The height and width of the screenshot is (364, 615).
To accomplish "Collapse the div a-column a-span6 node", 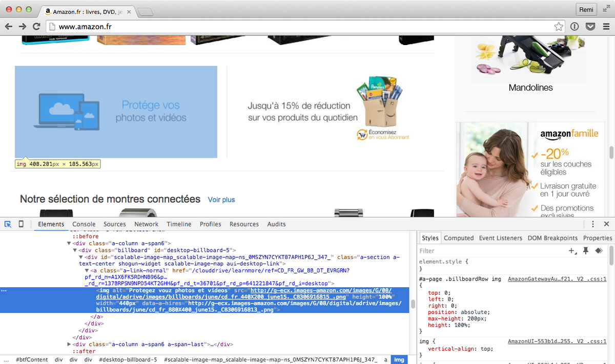I will coord(69,243).
